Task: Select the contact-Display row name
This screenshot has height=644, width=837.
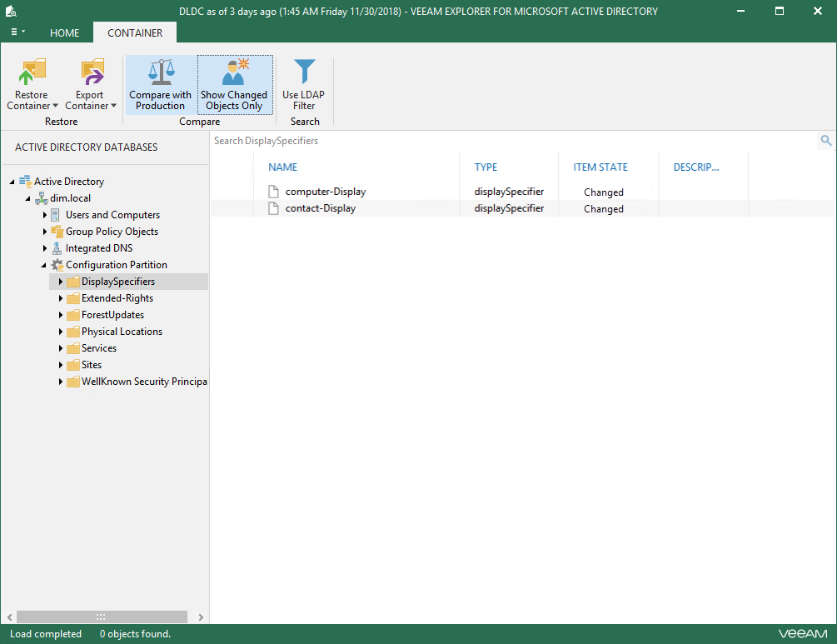Action: coord(321,208)
